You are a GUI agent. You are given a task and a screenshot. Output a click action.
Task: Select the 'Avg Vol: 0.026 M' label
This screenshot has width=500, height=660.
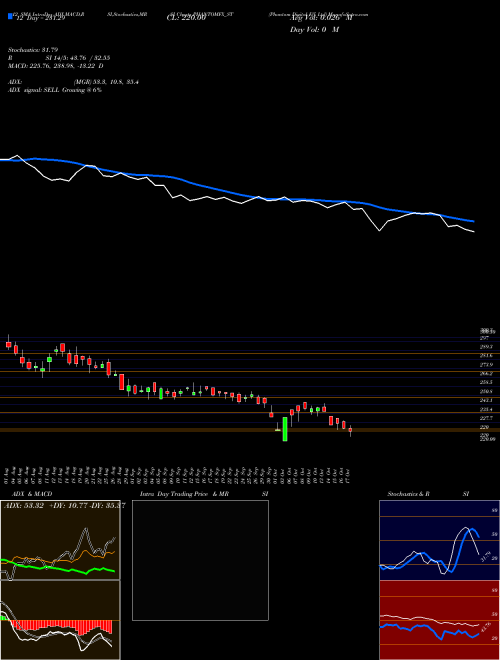[x=321, y=19]
